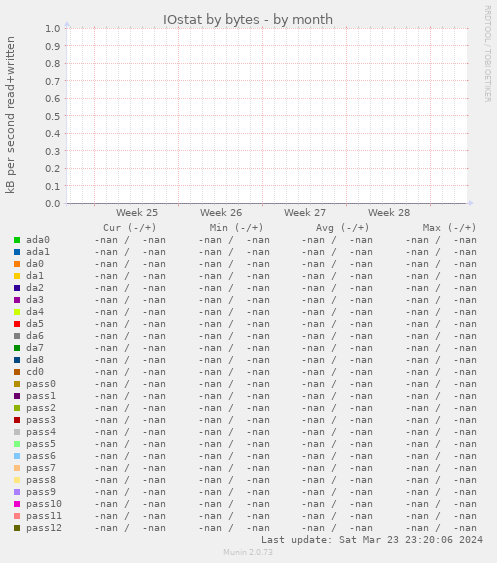The width and height of the screenshot is (497, 563).
Task: Select the pass7 legend label
Action: coord(41,468)
